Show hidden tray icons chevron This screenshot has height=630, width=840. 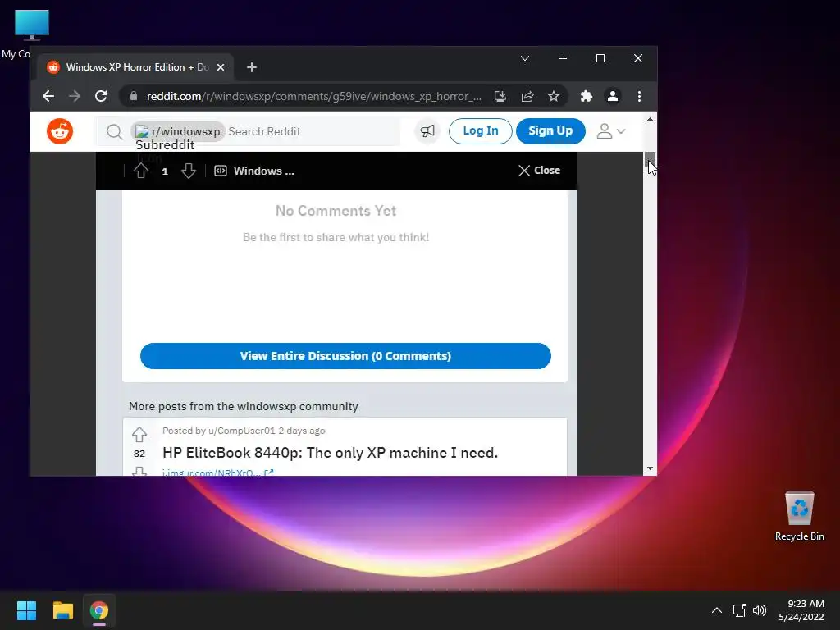click(717, 610)
